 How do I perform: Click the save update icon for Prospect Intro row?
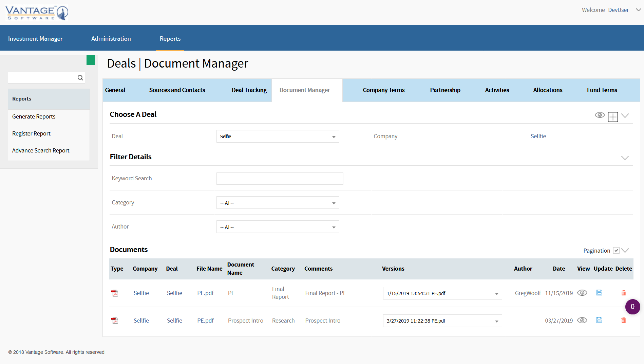click(x=599, y=320)
